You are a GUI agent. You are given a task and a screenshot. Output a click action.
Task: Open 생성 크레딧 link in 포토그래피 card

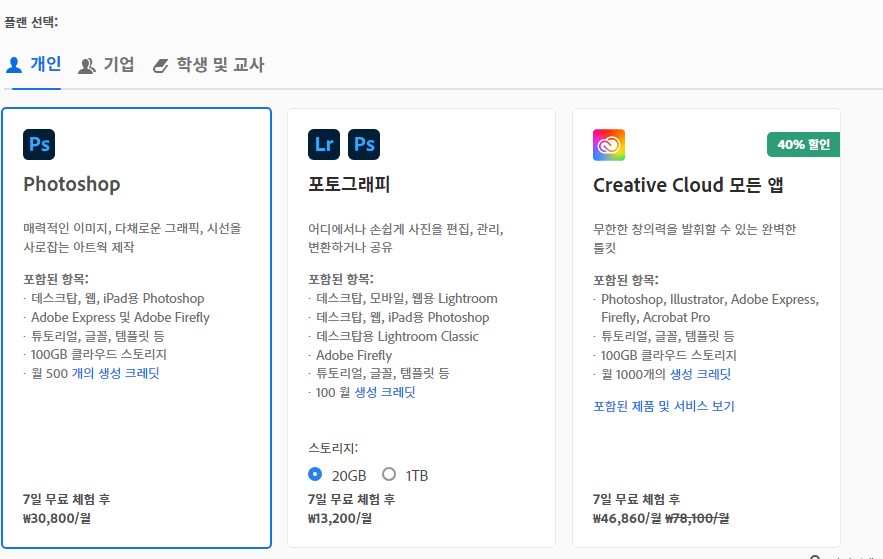[385, 392]
